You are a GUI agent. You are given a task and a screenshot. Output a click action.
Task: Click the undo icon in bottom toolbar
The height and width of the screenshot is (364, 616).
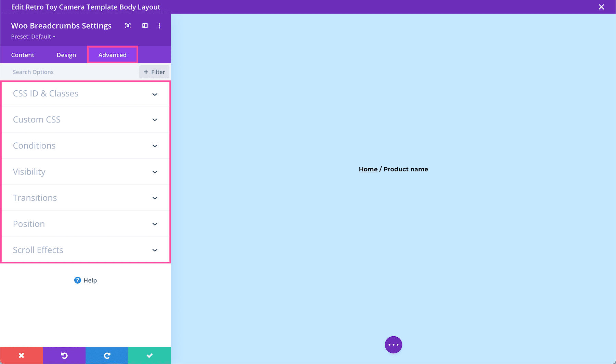[x=64, y=355]
